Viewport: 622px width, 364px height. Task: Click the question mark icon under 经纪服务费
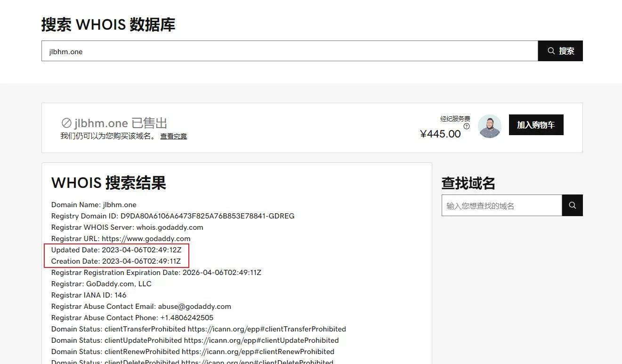466,126
